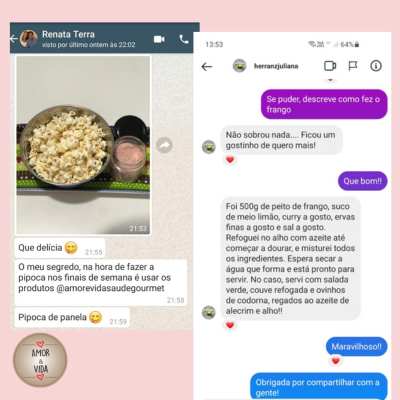This screenshot has height=400, width=400.
Task: Open the herranzjuliana profile name
Action: [x=276, y=66]
